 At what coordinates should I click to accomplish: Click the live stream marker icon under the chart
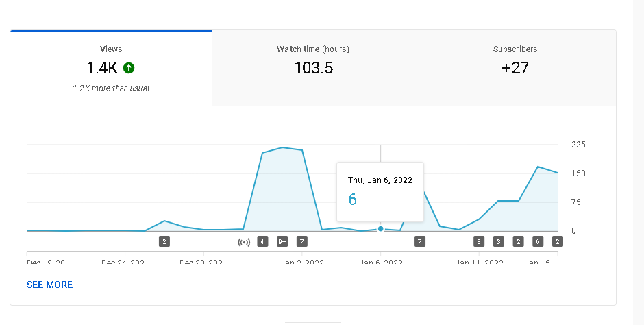click(244, 242)
